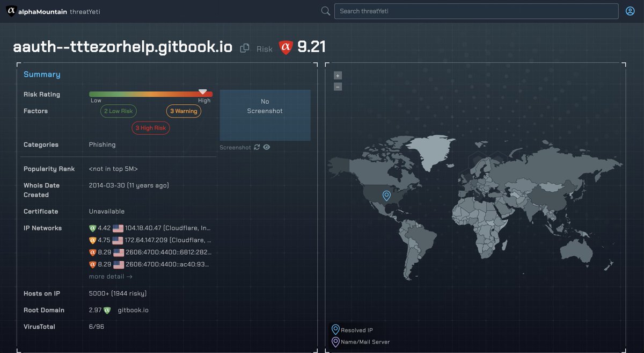Click the VirusTotal 6/96 value
The height and width of the screenshot is (353, 644).
97,327
